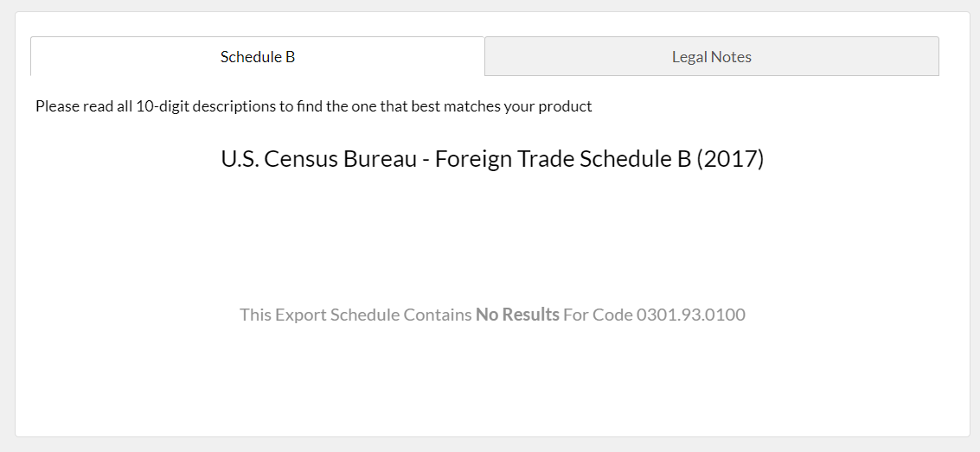Click the word "product" in the instructions
Screen dimensions: 980x452
click(x=565, y=106)
